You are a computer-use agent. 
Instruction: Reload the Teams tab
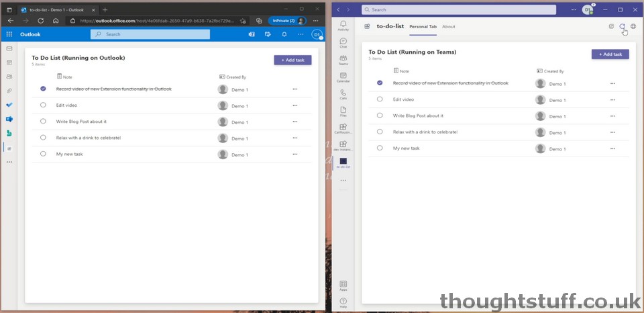coord(623,26)
